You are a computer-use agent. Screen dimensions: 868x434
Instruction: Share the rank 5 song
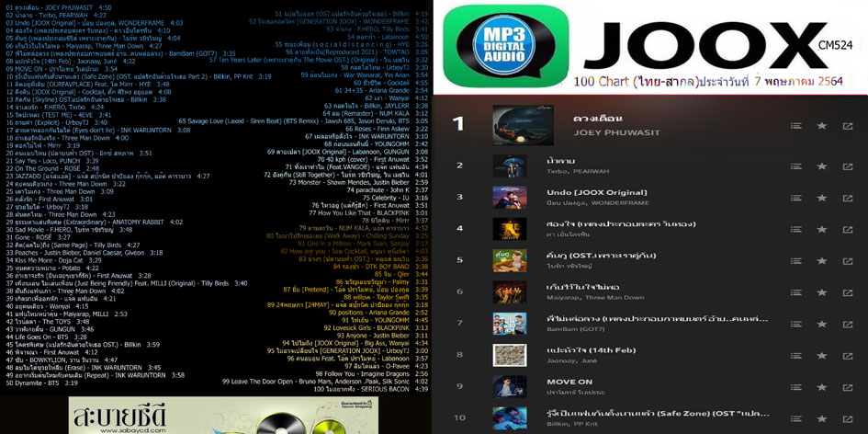pyautogui.click(x=848, y=260)
